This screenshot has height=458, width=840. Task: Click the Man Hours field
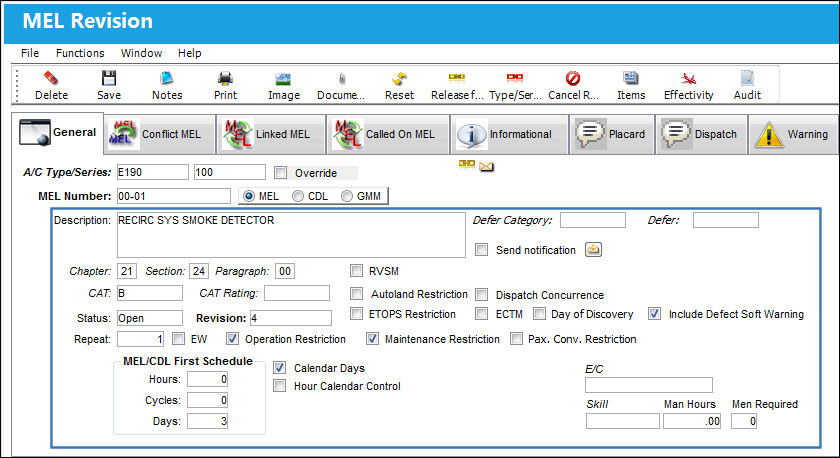point(692,421)
